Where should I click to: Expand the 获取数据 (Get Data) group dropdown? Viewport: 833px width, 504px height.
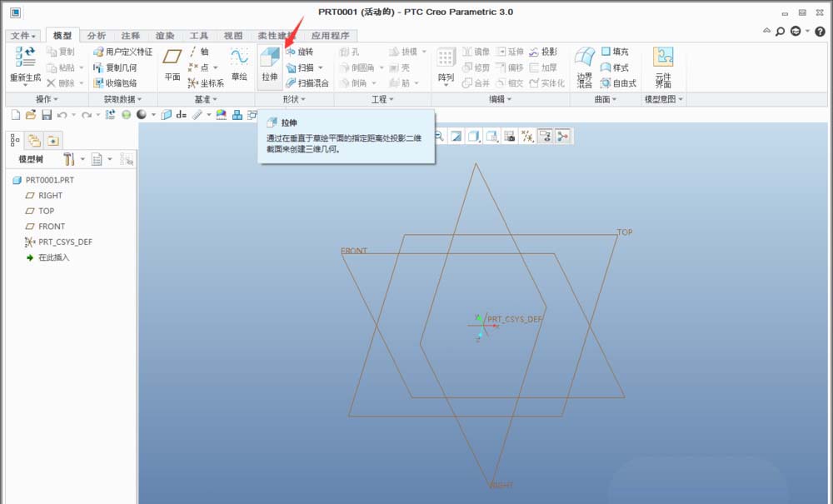(122, 99)
